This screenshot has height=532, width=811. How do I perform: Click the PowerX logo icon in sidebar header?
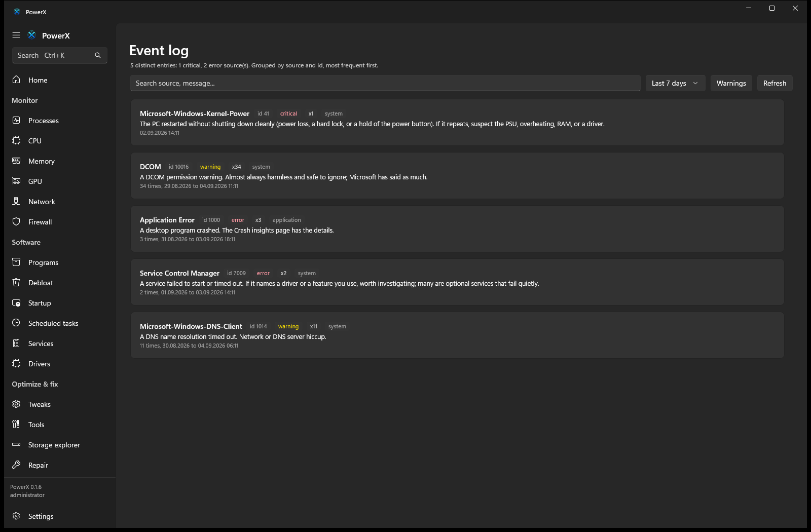[32, 35]
